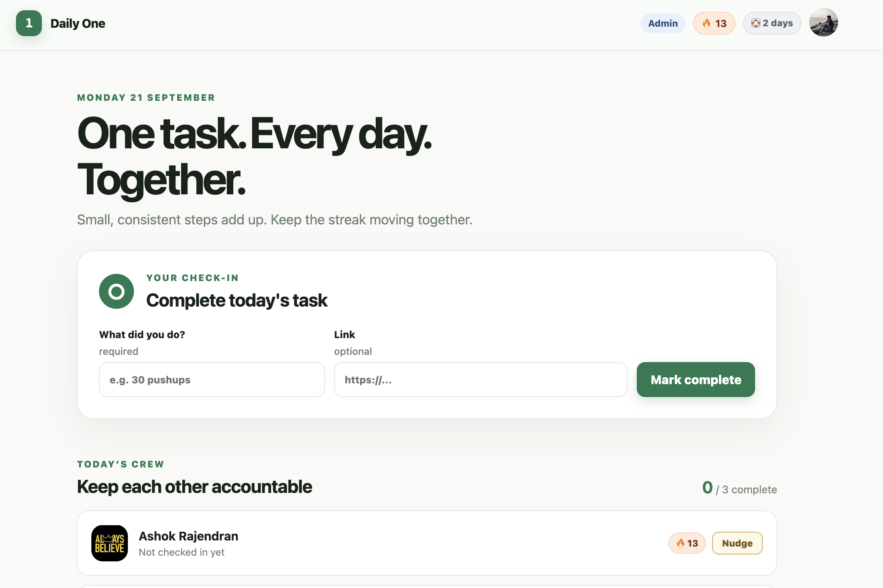Click the 'Your Check-in' label
This screenshot has width=883, height=588.
click(x=193, y=278)
